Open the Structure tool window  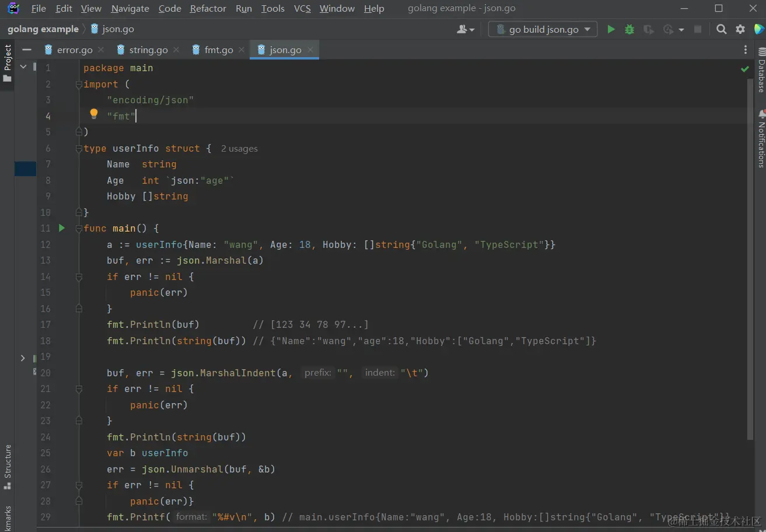pos(8,467)
